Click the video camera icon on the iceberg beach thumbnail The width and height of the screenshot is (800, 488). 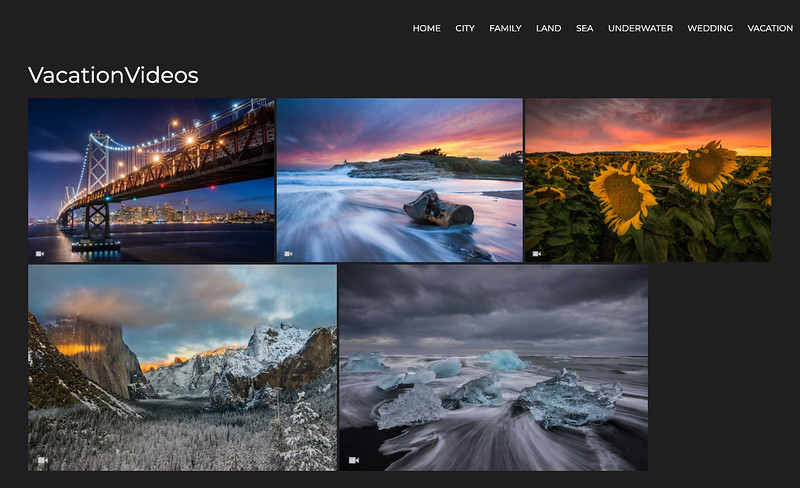point(354,460)
